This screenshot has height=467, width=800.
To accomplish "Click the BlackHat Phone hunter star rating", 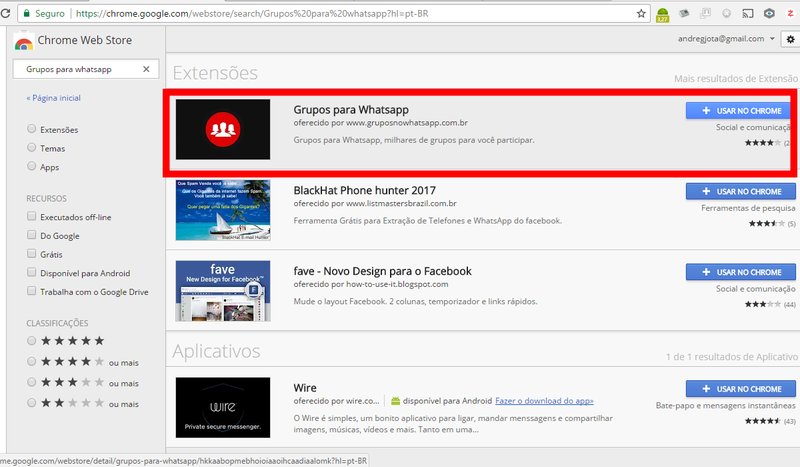I will tap(766, 224).
